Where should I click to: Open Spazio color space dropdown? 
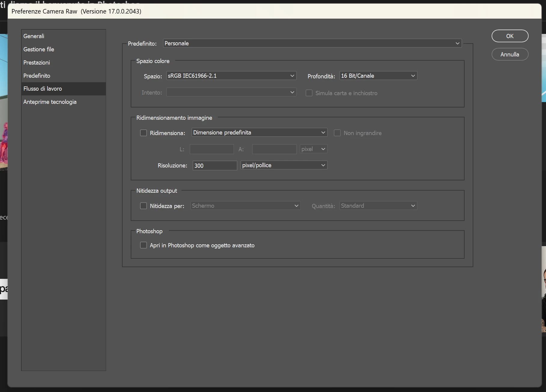click(231, 76)
